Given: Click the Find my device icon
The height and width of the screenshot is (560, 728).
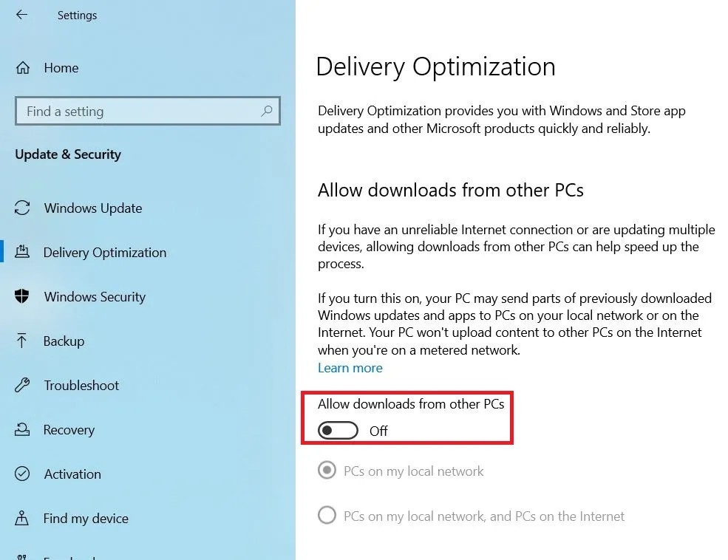Looking at the screenshot, I should point(23,519).
